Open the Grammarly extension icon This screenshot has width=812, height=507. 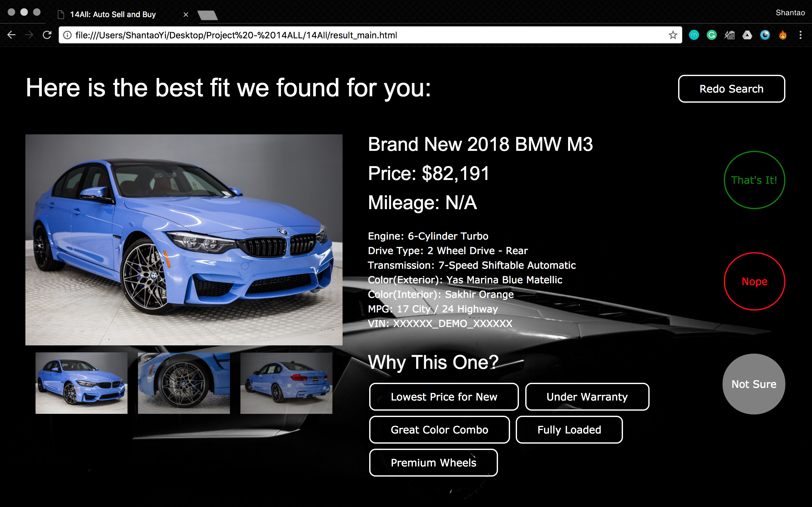(x=711, y=35)
